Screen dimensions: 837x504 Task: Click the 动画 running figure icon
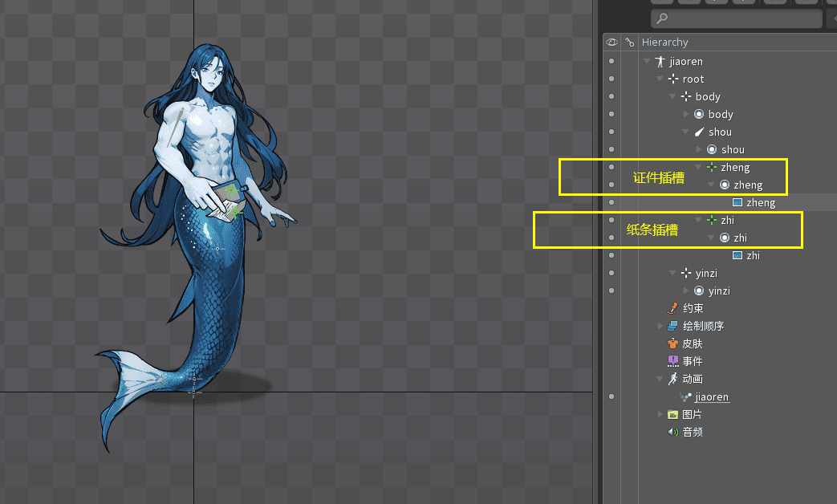point(672,379)
